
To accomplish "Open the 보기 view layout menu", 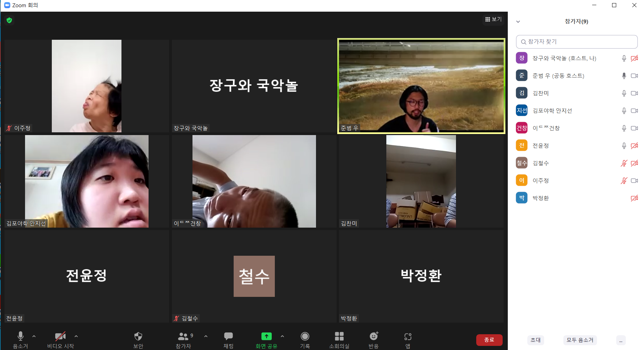I will coord(493,19).
